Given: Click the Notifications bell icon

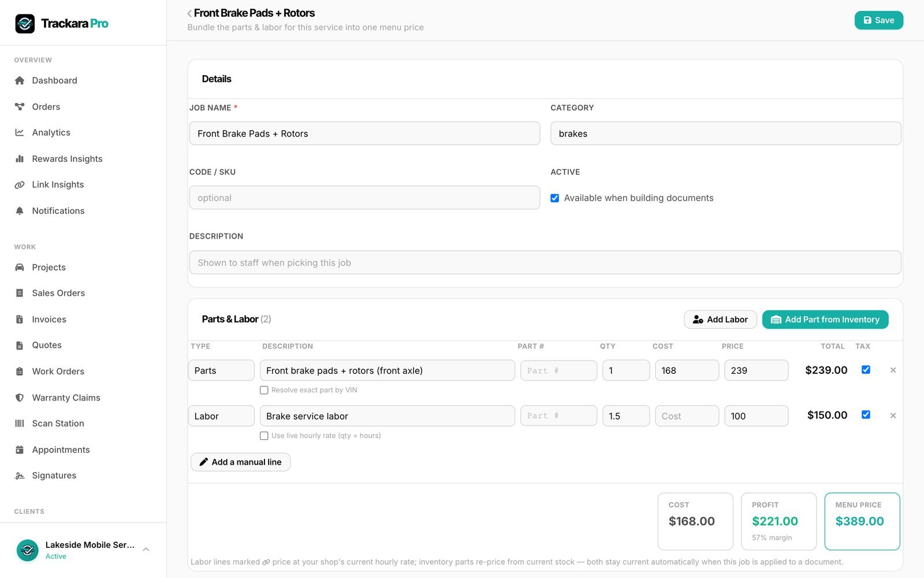Looking at the screenshot, I should pyautogui.click(x=20, y=210).
